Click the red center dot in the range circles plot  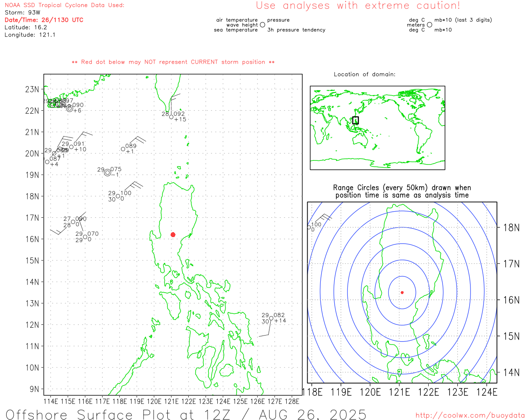(402, 292)
